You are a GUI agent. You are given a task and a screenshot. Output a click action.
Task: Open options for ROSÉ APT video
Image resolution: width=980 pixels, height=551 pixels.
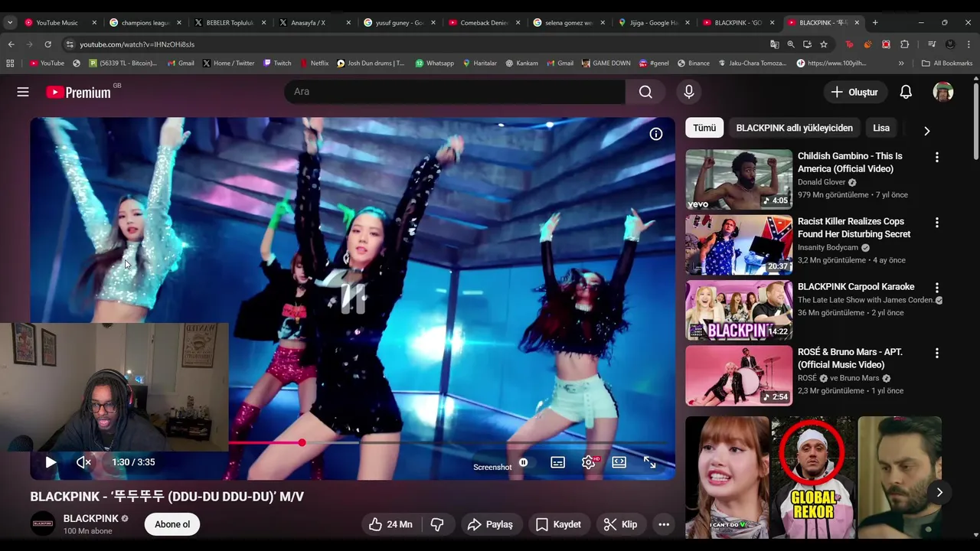point(936,353)
